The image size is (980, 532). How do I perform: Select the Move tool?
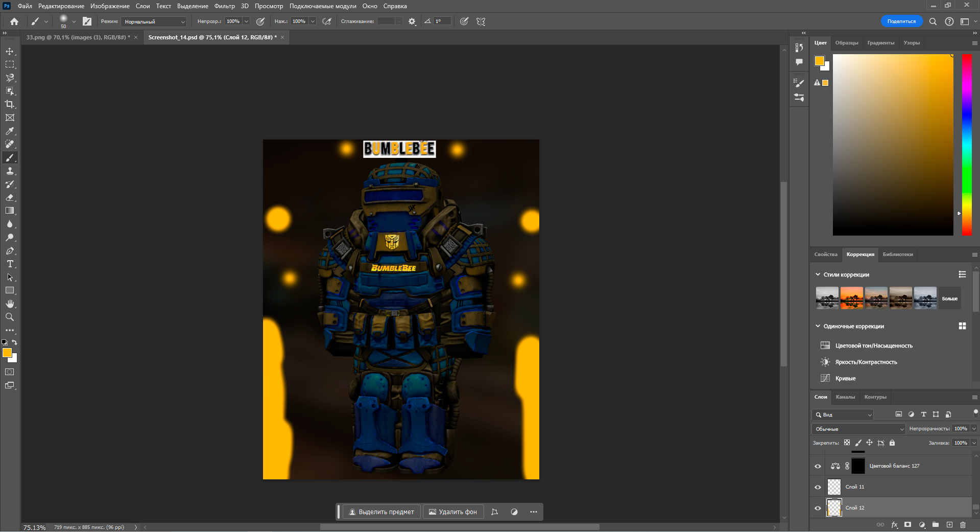pos(10,52)
